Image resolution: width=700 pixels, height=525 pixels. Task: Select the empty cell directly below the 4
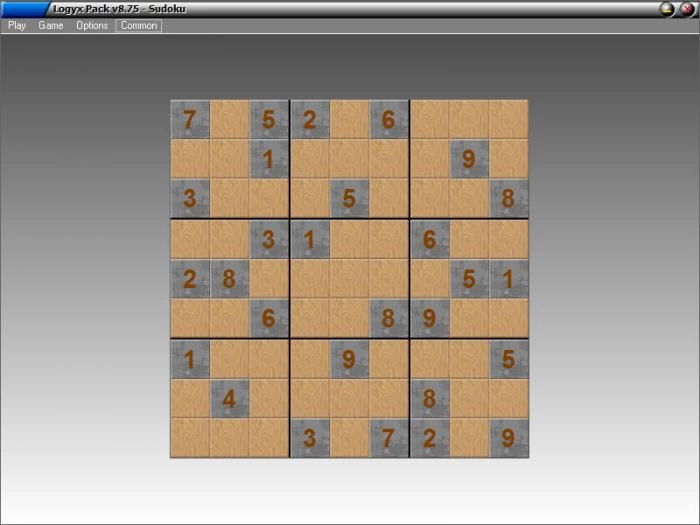point(229,438)
